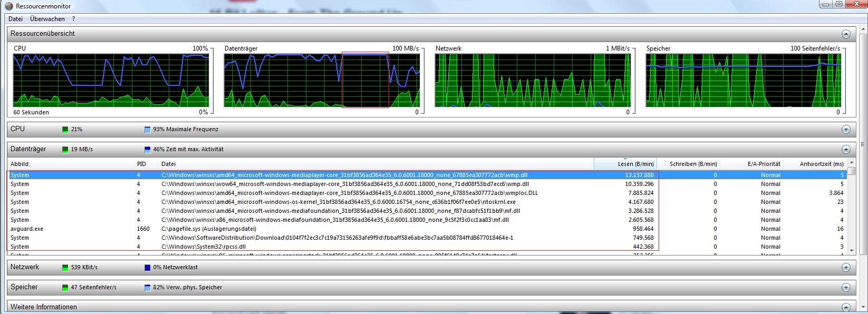Collapse the Datenträger section
This screenshot has width=868, height=314.
pyautogui.click(x=846, y=149)
